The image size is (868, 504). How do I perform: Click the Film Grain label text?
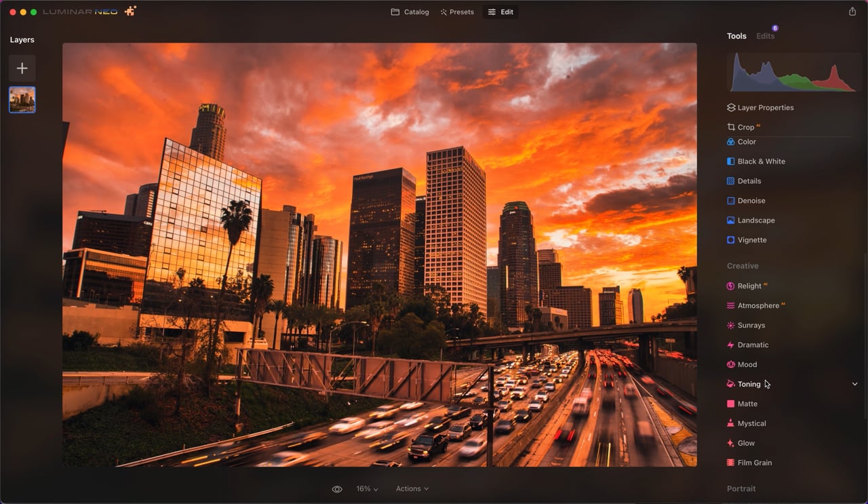(x=755, y=463)
